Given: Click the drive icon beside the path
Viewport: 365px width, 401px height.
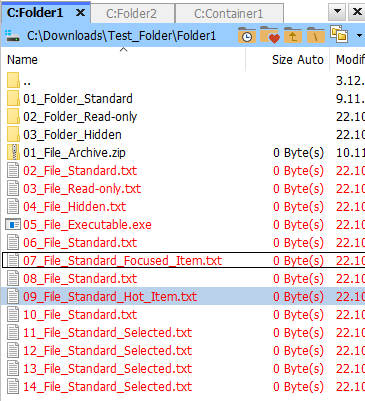Looking at the screenshot, I should click(x=13, y=35).
